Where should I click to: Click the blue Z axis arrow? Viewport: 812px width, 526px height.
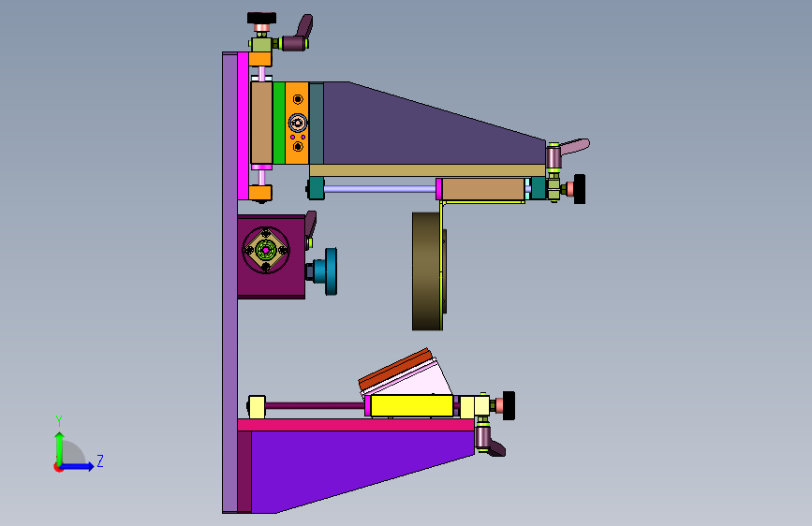[78, 466]
